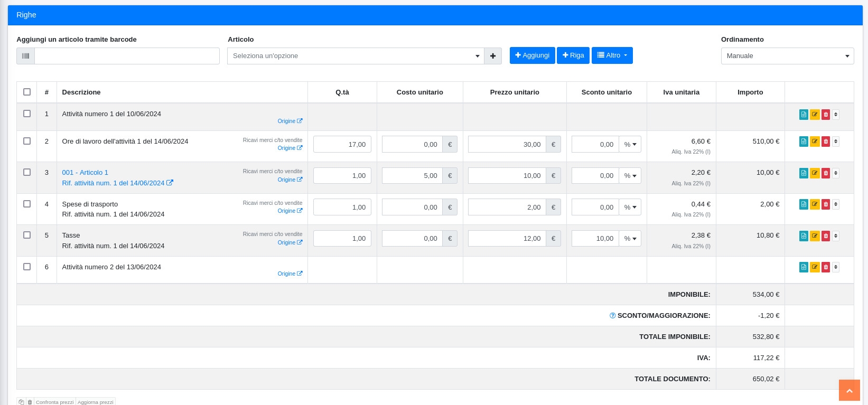Viewport: 868px width, 405px height.
Task: Open the '001 - Articolo 1' link
Action: (85, 173)
